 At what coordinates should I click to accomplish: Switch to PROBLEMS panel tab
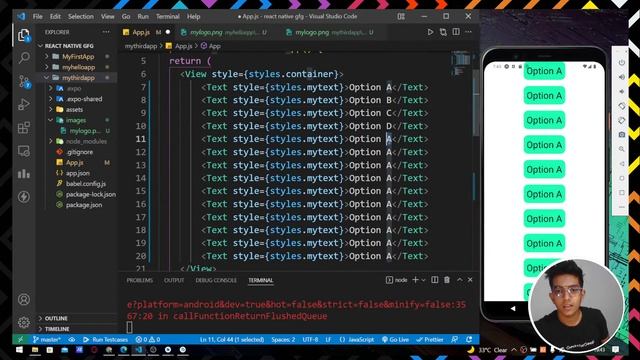140,280
